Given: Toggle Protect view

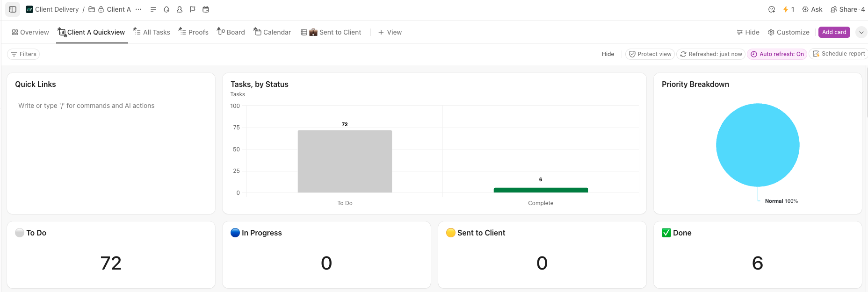Looking at the screenshot, I should 650,54.
